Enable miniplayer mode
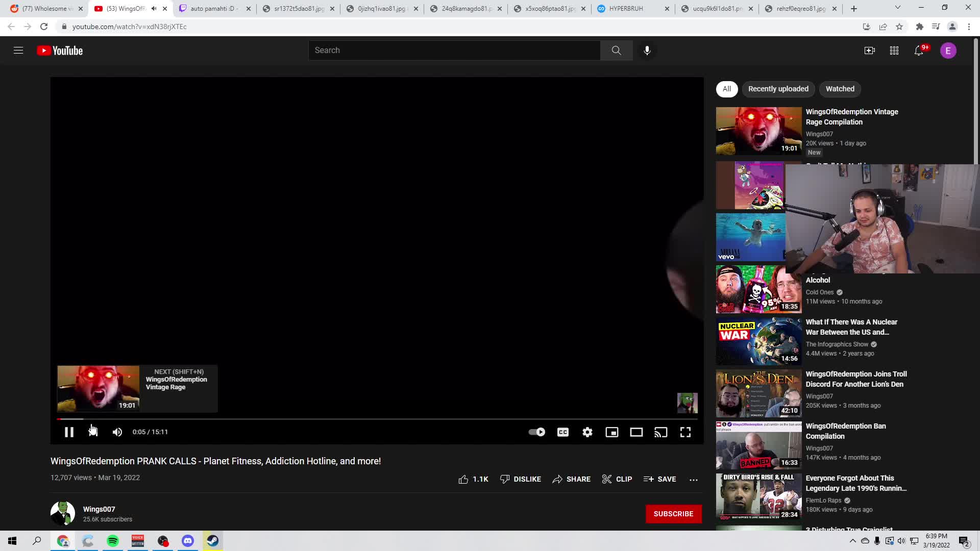The height and width of the screenshot is (551, 980). click(x=611, y=432)
